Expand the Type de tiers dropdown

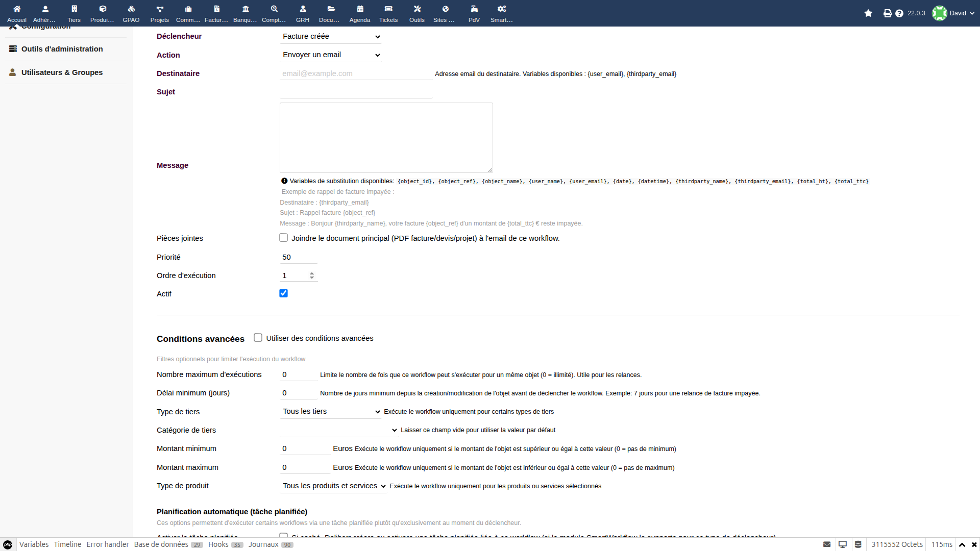(331, 411)
